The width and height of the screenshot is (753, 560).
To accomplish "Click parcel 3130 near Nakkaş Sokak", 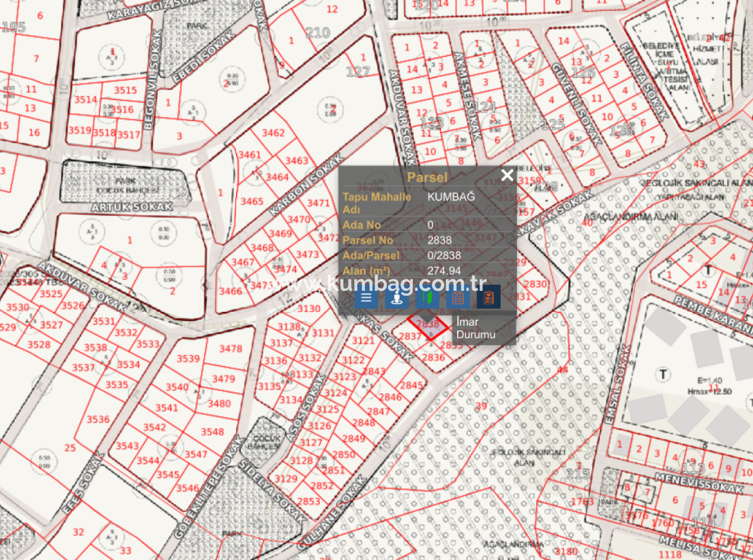I will 309,309.
